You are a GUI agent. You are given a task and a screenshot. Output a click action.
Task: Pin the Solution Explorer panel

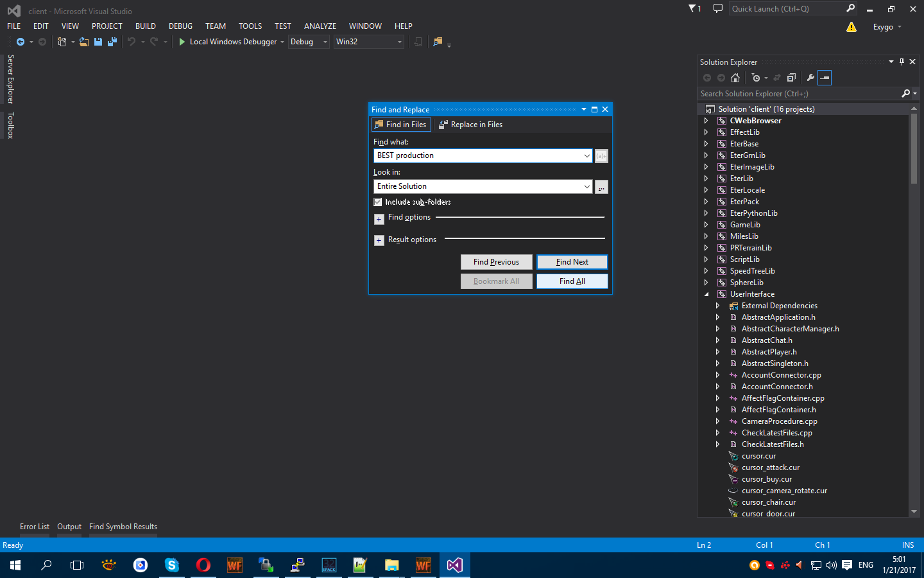902,62
